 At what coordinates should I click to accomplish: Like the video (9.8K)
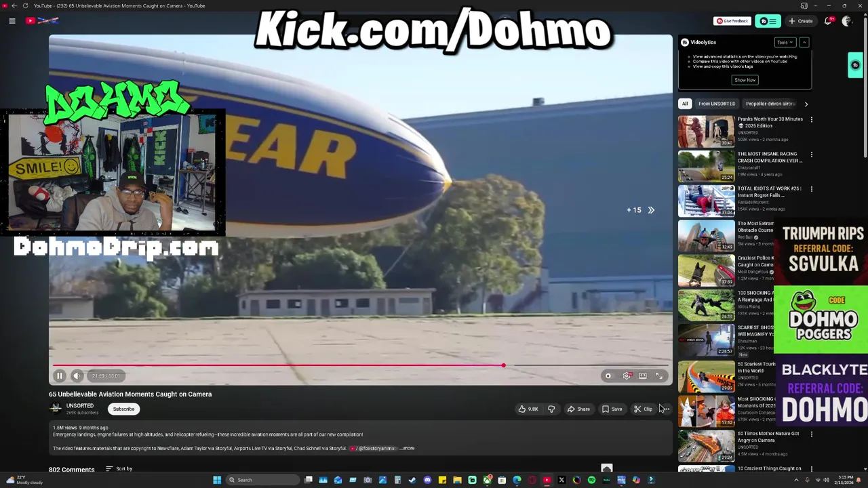528,409
